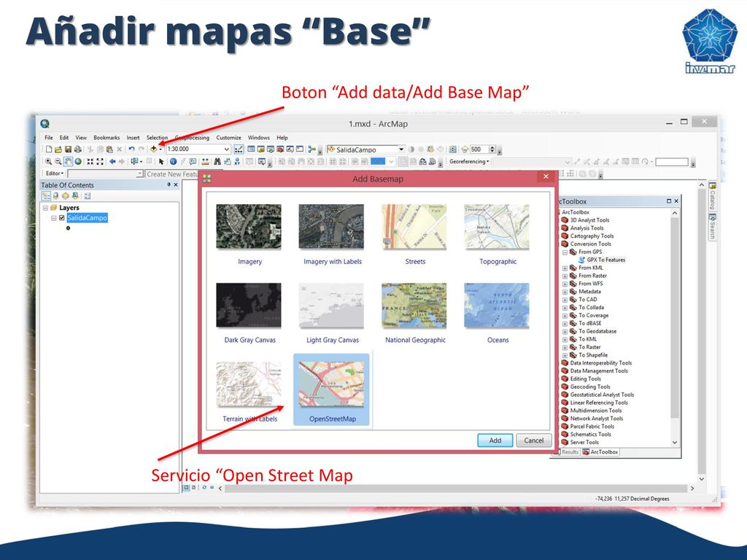Click Add button in Add Basemap dialog

(495, 440)
